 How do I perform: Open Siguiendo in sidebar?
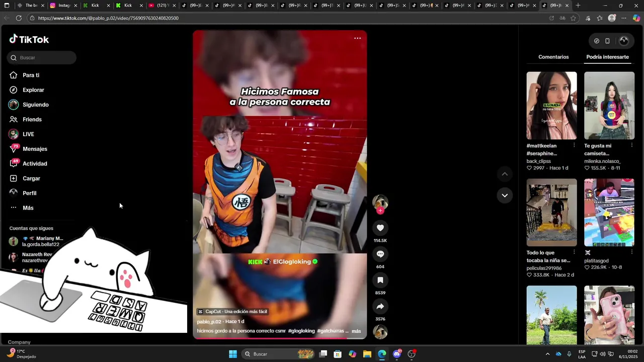(x=35, y=105)
